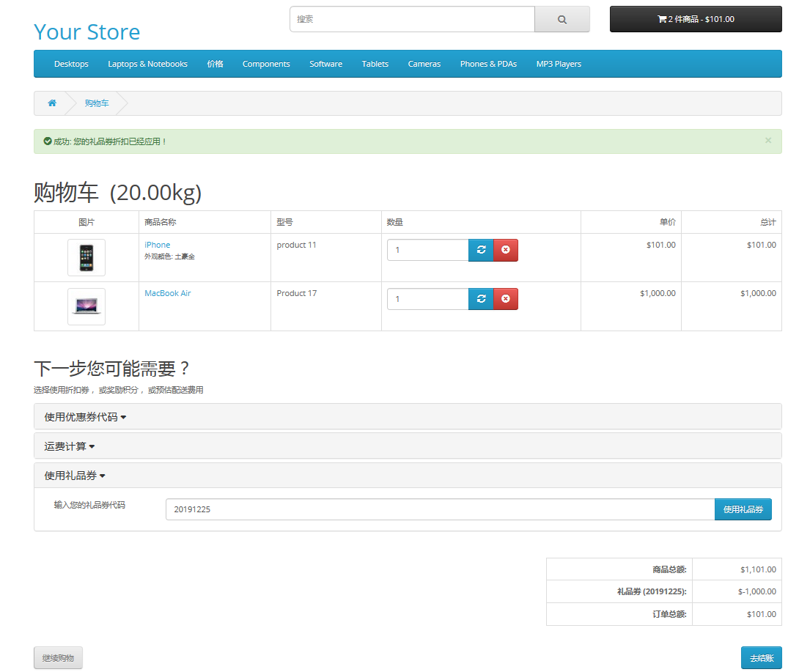Image resolution: width=799 pixels, height=672 pixels.
Task: Edit the iPhone quantity field
Action: (x=428, y=250)
